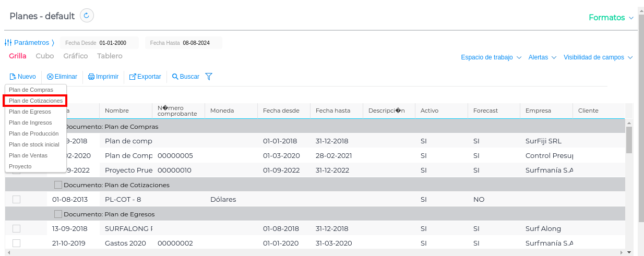Open the Parámetros sliders icon

(8, 43)
